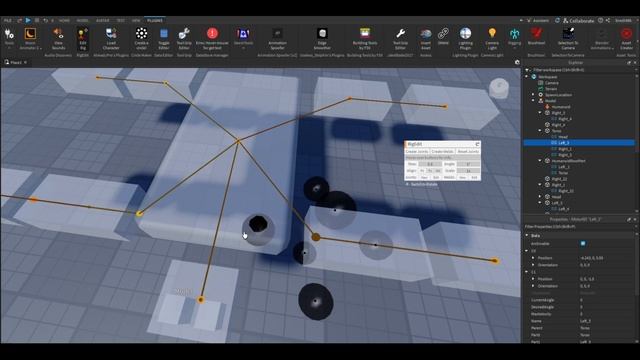640x360 pixels.
Task: Click the camera view cube in viewport corner
Action: pyautogui.click(x=499, y=88)
